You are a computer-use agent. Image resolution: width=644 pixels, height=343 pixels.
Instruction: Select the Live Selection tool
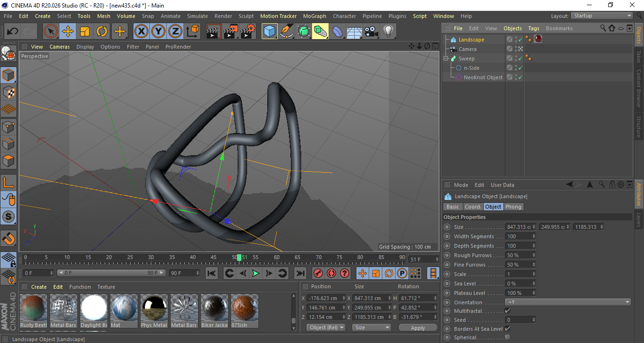pos(51,32)
